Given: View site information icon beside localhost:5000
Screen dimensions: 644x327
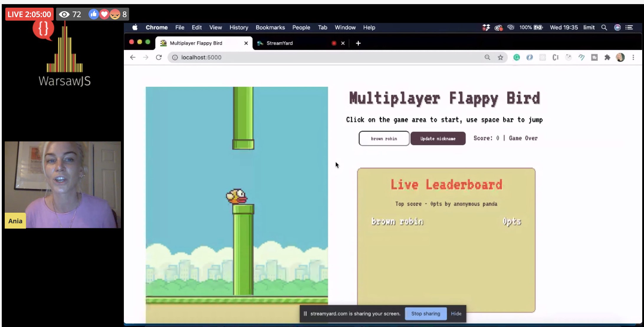Looking at the screenshot, I should point(175,57).
